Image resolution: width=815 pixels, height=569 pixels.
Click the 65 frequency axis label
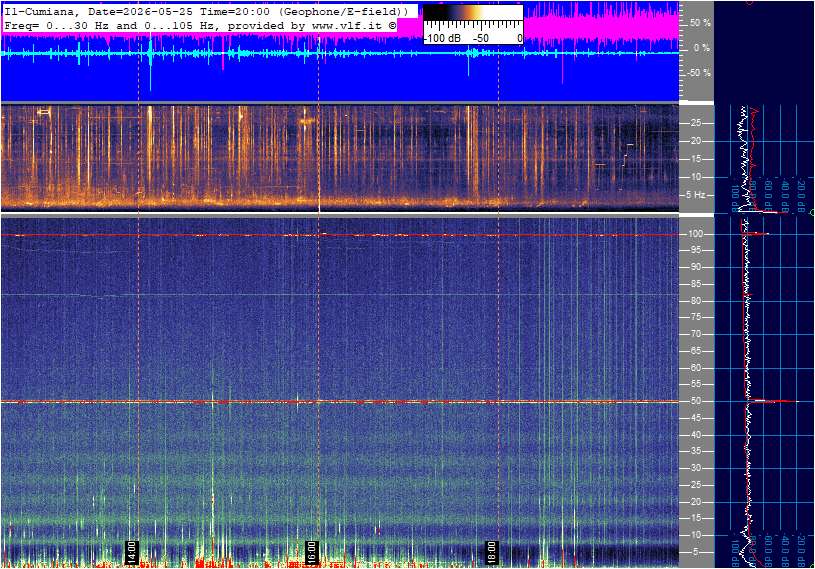click(695, 351)
